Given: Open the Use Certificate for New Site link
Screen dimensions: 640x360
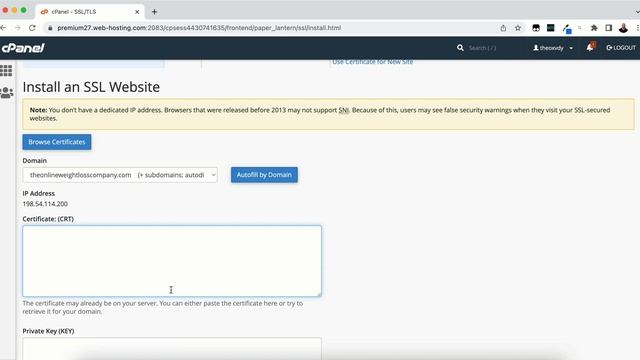Looking at the screenshot, I should coord(372,62).
